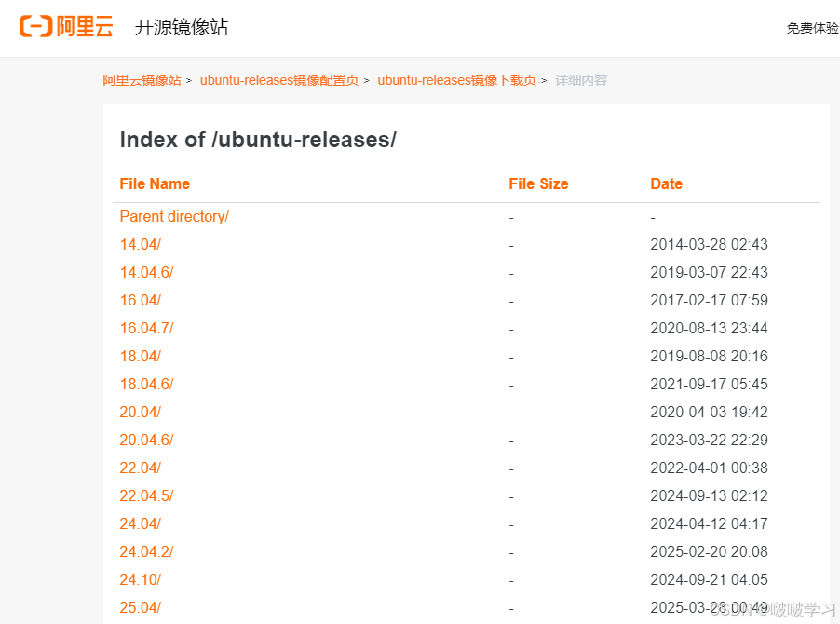Select date 2023-03-22 22:29
The height and width of the screenshot is (624, 840).
[709, 440]
